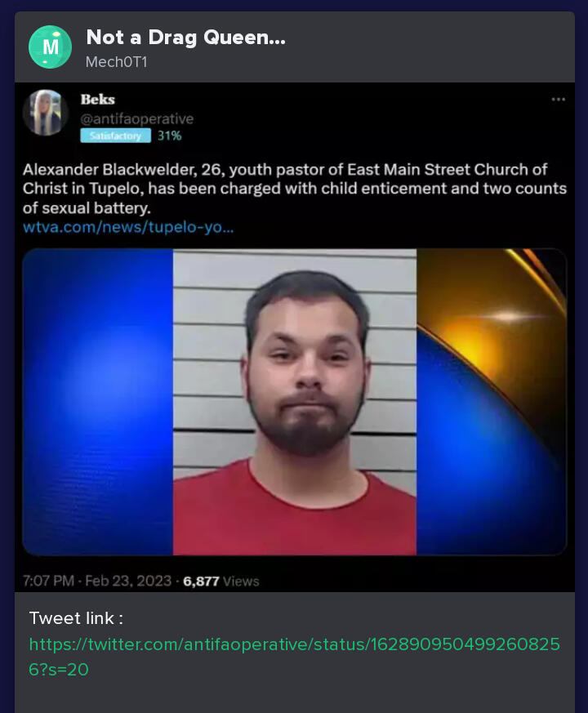
Task: Click the tweet text about Alexander Blackwelder
Action: [x=295, y=189]
